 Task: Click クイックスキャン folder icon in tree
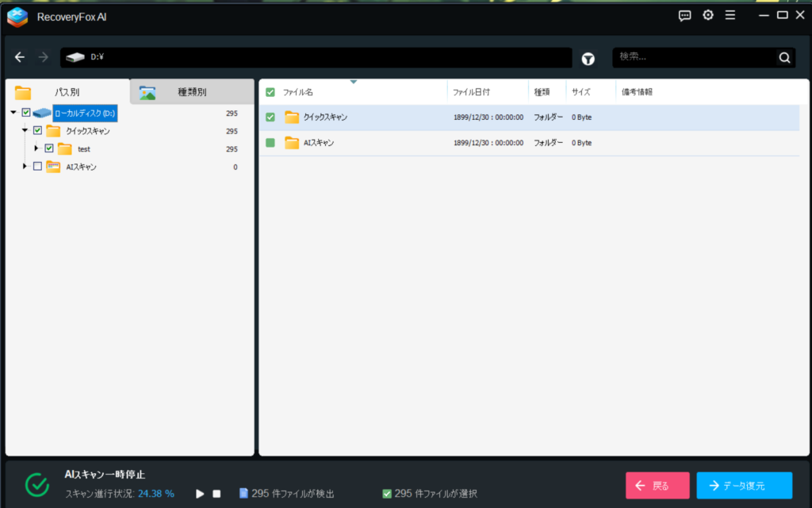coord(53,131)
